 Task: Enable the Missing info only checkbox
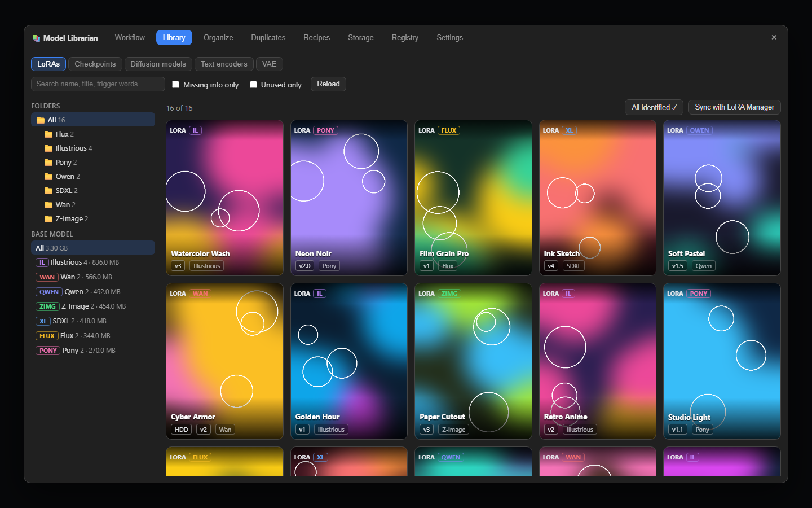(175, 84)
